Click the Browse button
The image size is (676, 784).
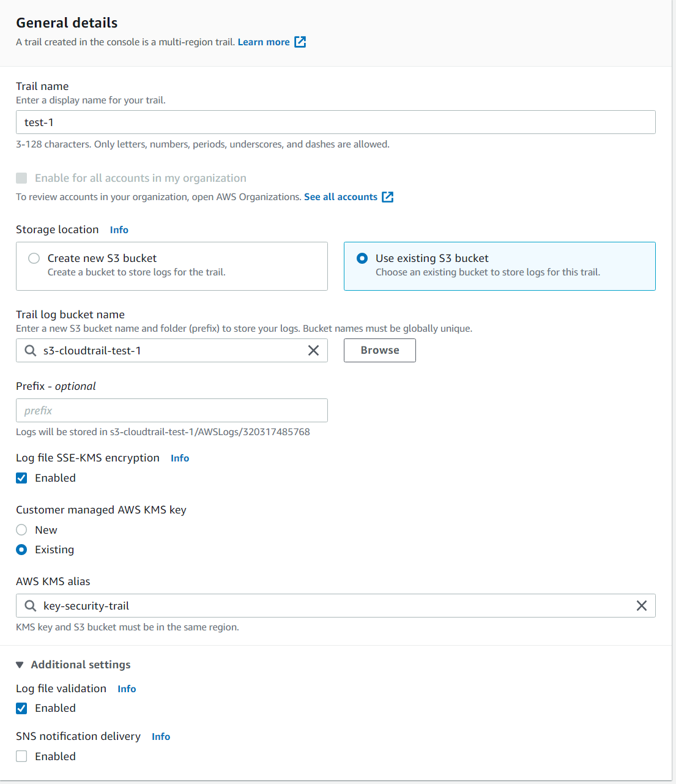point(379,351)
